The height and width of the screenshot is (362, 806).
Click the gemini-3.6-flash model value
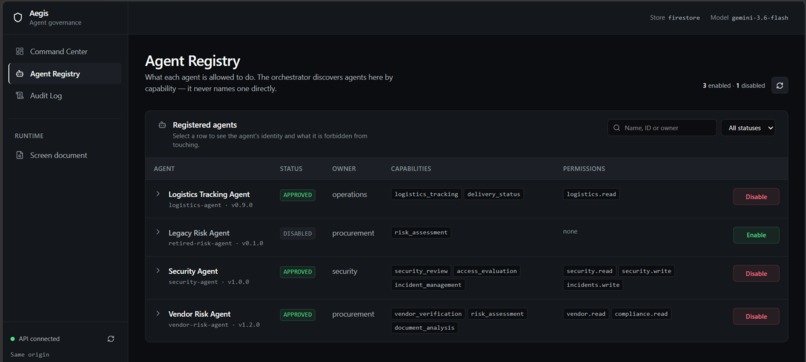[x=760, y=17]
